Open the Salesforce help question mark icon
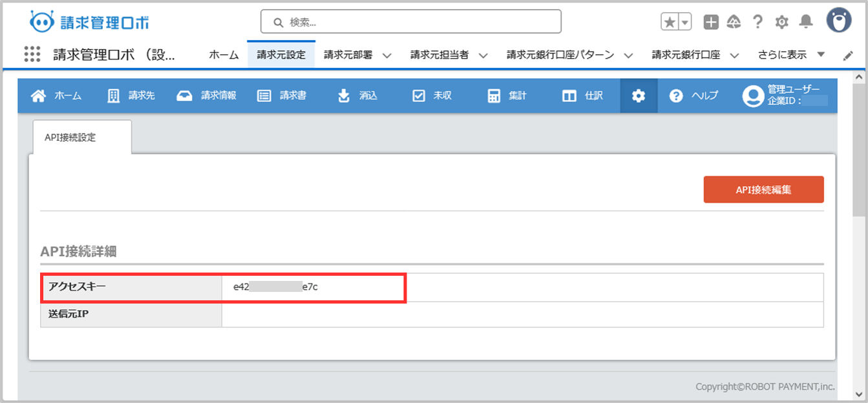The width and height of the screenshot is (868, 403). point(758,22)
